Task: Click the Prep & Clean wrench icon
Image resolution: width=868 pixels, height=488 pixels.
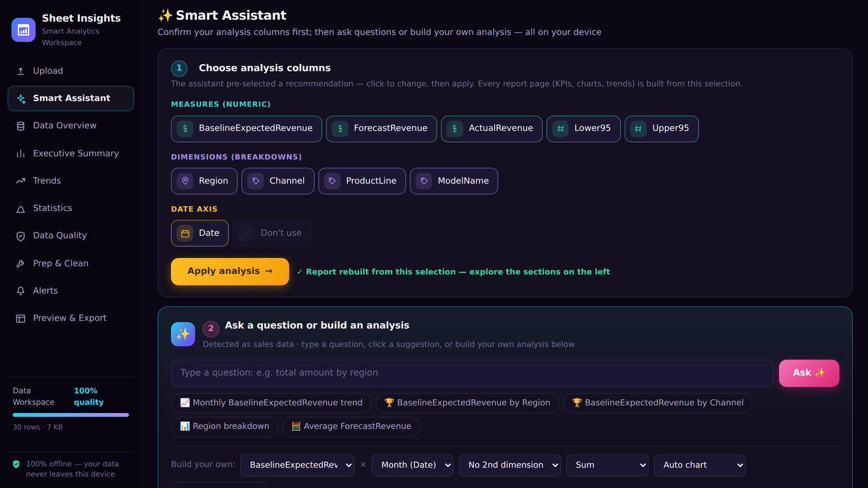Action: [20, 264]
